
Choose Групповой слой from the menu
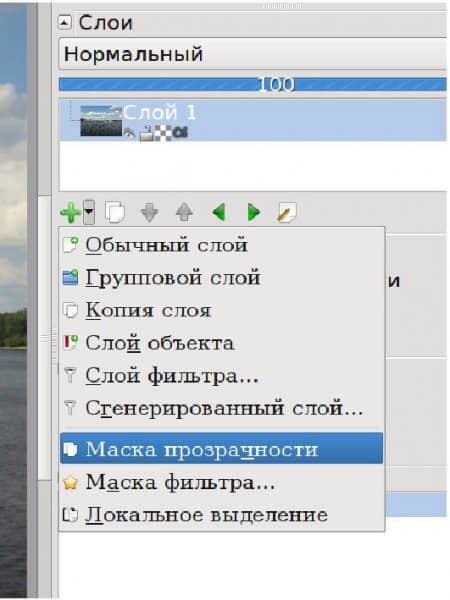tap(222, 277)
